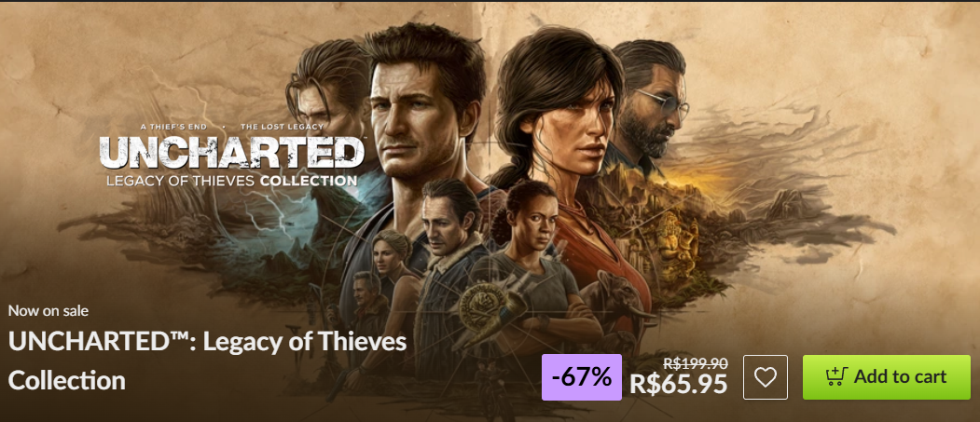
Task: Click the -67% discount badge
Action: pos(581,377)
